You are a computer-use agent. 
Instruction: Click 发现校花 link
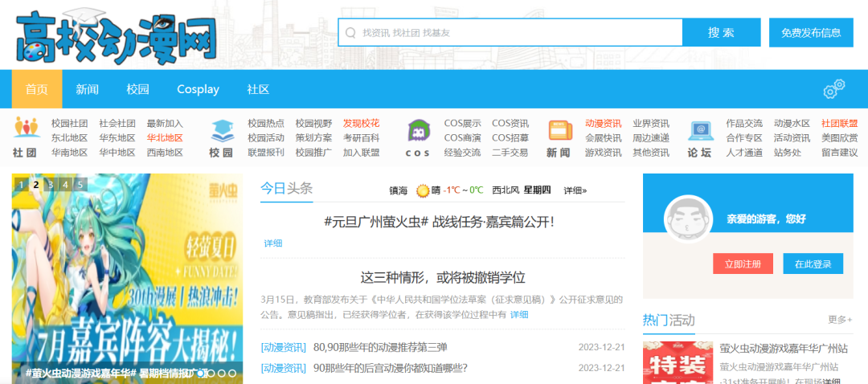tap(362, 124)
